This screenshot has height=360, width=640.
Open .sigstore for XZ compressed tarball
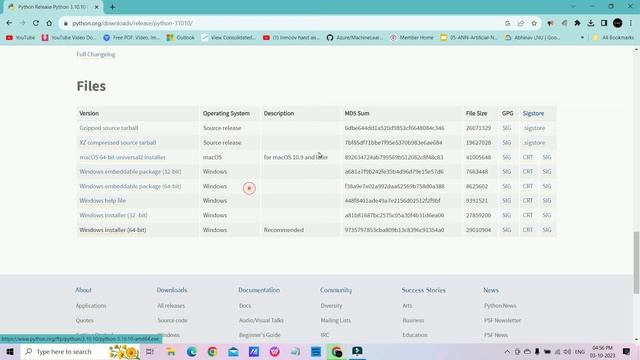click(x=534, y=143)
